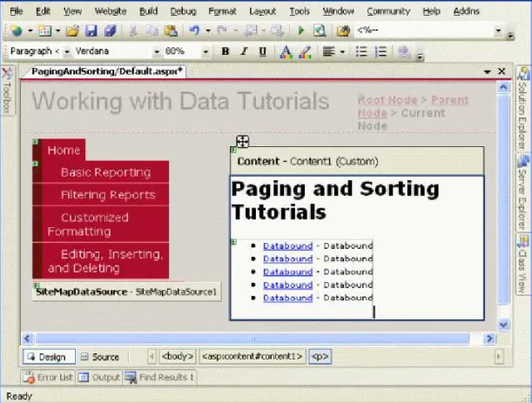Viewport: 532px width, 403px height.
Task: Click the vertical scrollbar down arrow
Action: coord(503,325)
